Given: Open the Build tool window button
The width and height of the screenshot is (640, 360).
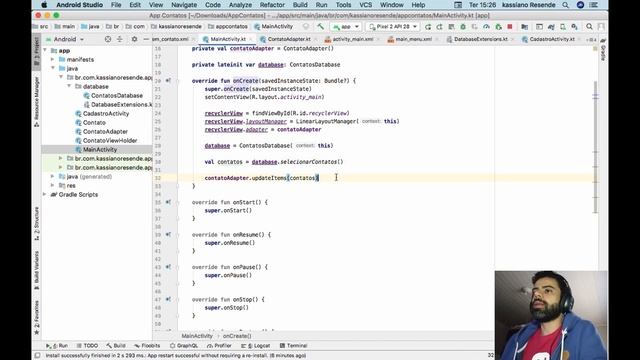Looking at the screenshot, I should coord(116,345).
